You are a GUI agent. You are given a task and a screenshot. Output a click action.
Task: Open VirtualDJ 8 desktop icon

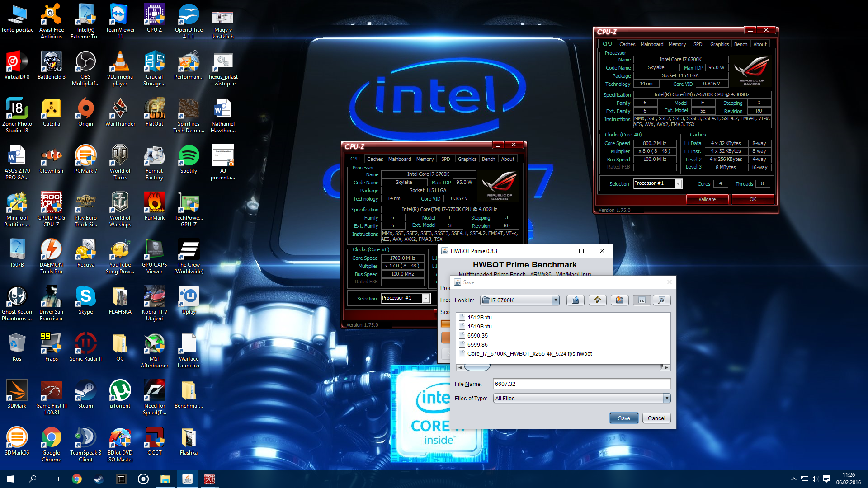pos(17,65)
